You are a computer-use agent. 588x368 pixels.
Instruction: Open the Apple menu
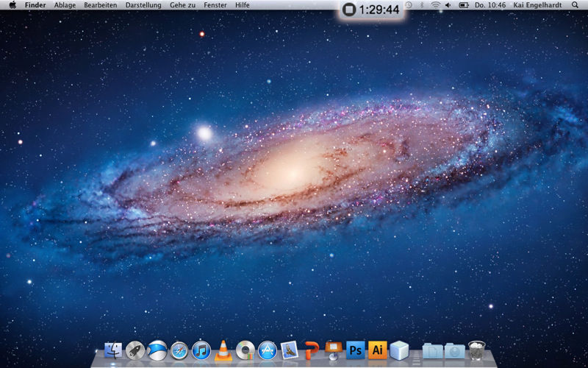coord(12,5)
